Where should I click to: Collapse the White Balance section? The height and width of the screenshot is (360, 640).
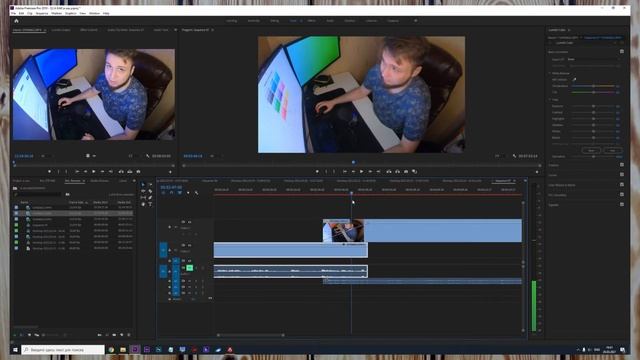click(x=549, y=73)
